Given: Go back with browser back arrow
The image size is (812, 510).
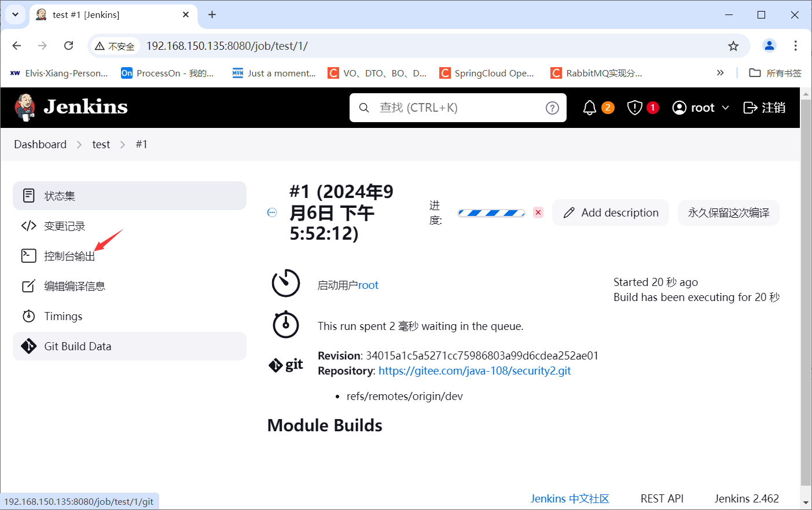Looking at the screenshot, I should click(17, 46).
